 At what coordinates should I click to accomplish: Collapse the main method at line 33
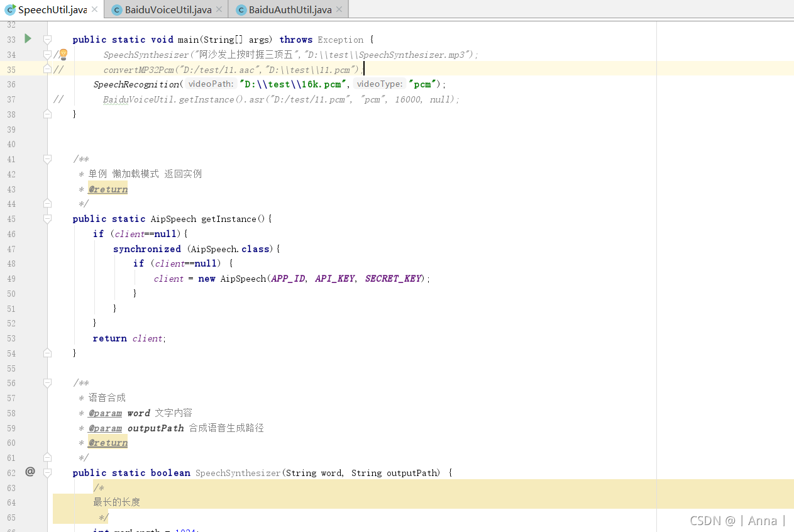(x=47, y=39)
